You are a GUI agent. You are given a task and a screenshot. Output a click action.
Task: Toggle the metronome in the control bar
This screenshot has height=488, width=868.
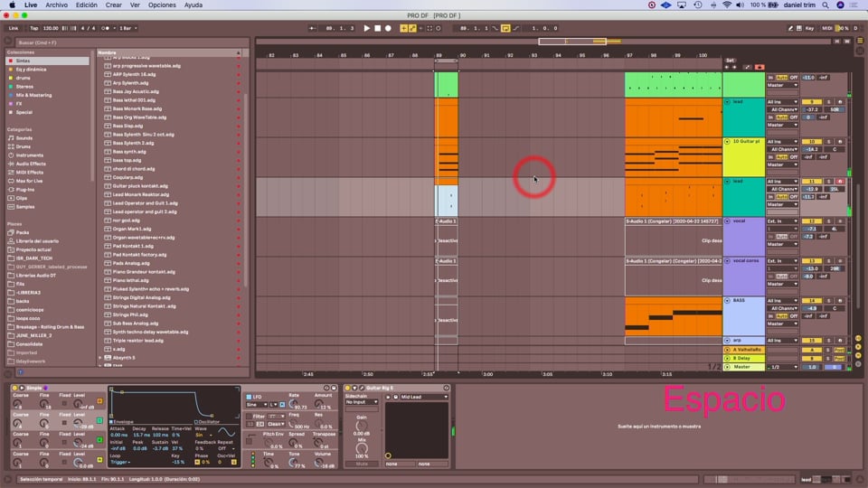coord(107,28)
